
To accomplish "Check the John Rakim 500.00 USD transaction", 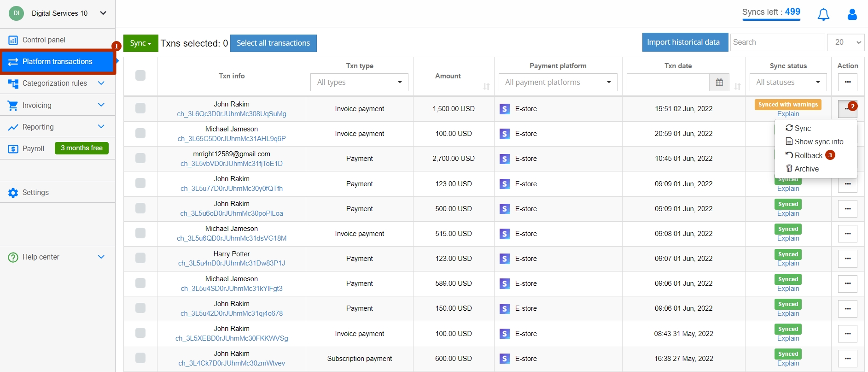I will [140, 208].
